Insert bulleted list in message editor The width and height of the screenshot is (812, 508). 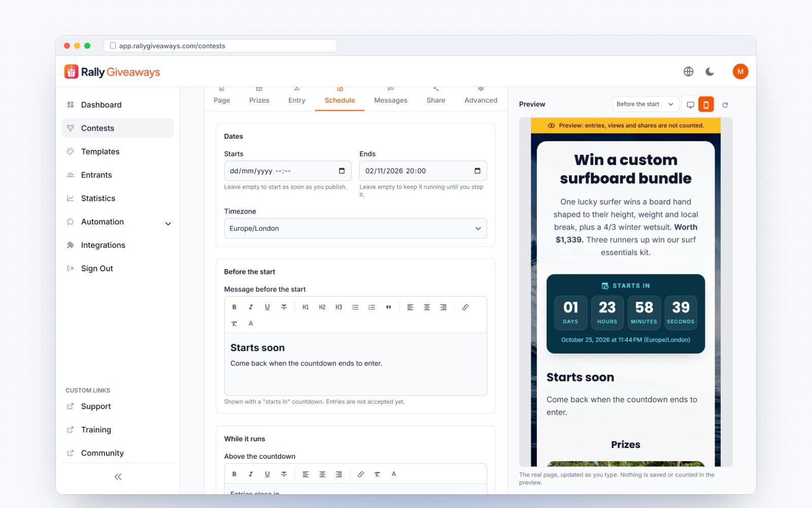355,307
